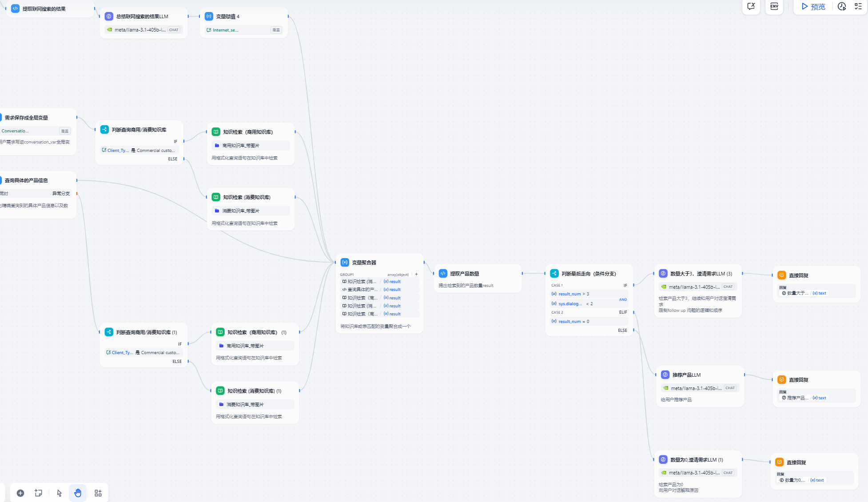
Task: Open the ENV environment variables panel
Action: tap(774, 6)
